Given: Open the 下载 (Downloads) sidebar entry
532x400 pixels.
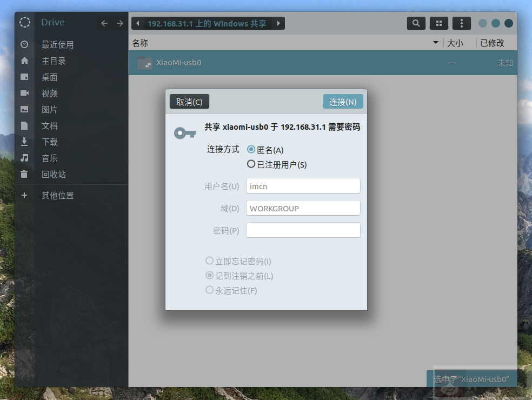Looking at the screenshot, I should click(49, 142).
